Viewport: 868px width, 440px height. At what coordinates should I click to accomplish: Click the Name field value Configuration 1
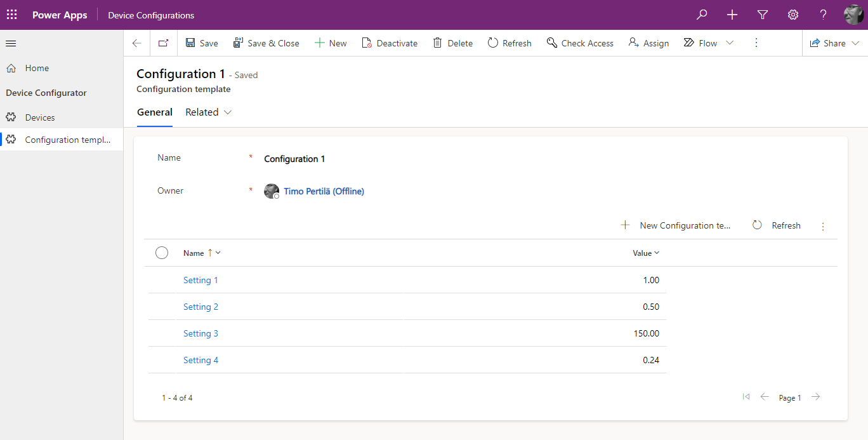pyautogui.click(x=294, y=159)
